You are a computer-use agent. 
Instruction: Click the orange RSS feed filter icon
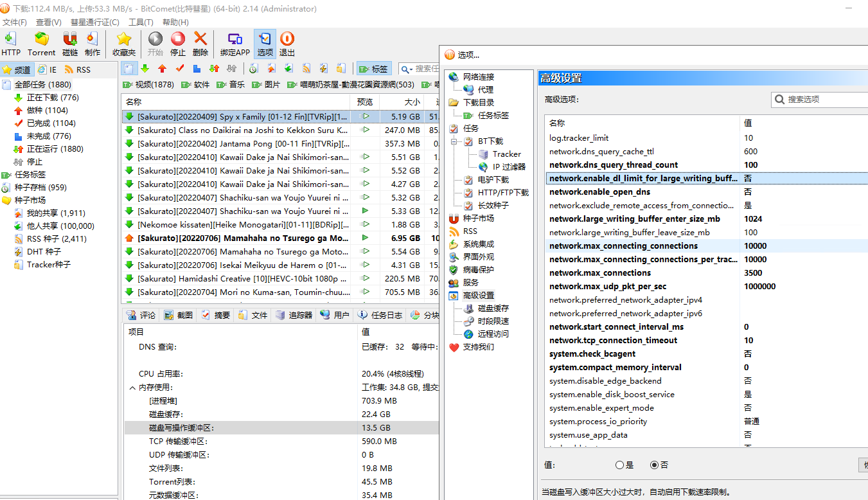(306, 68)
